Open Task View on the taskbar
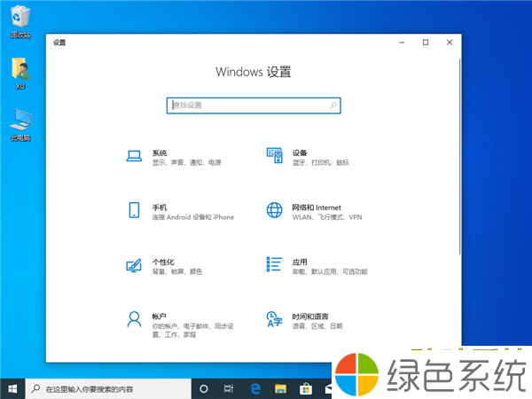 click(229, 389)
